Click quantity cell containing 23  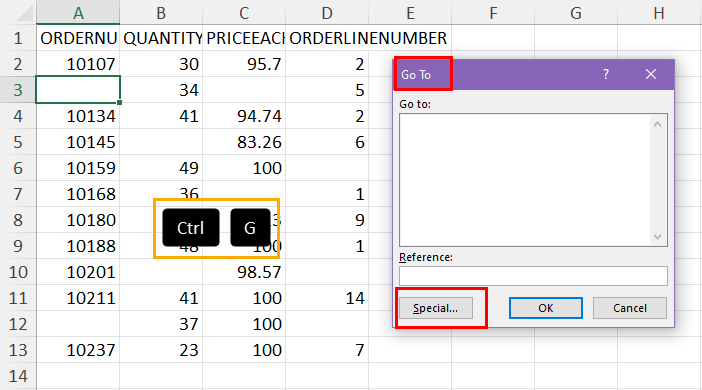[161, 350]
